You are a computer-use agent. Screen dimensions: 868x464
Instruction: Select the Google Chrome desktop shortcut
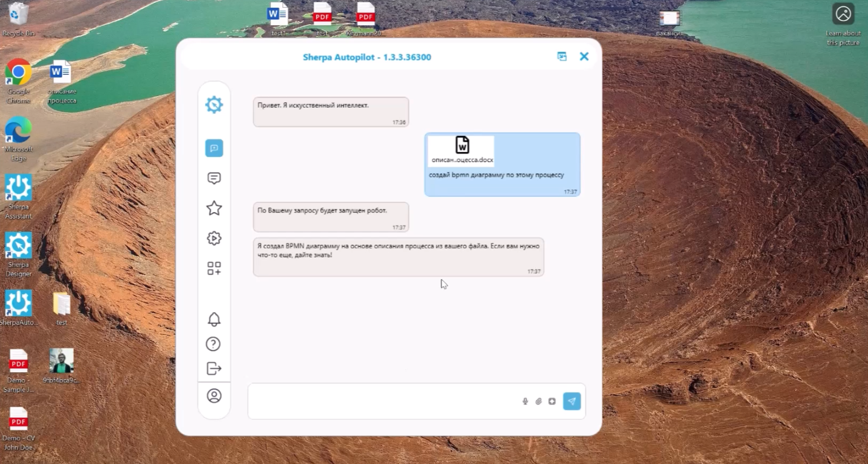tap(18, 80)
